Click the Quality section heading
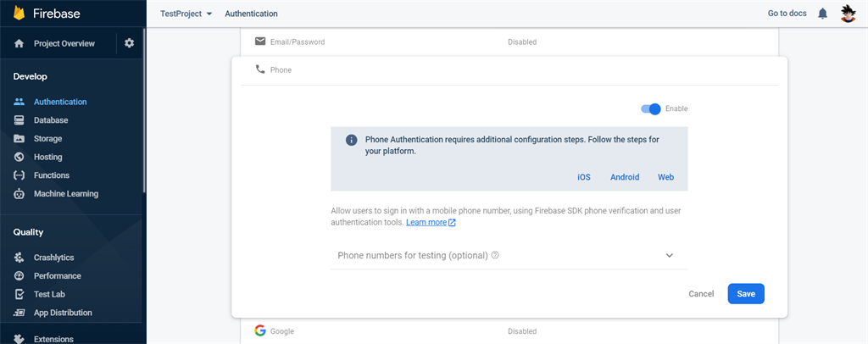Image resolution: width=868 pixels, height=344 pixels. pos(28,232)
